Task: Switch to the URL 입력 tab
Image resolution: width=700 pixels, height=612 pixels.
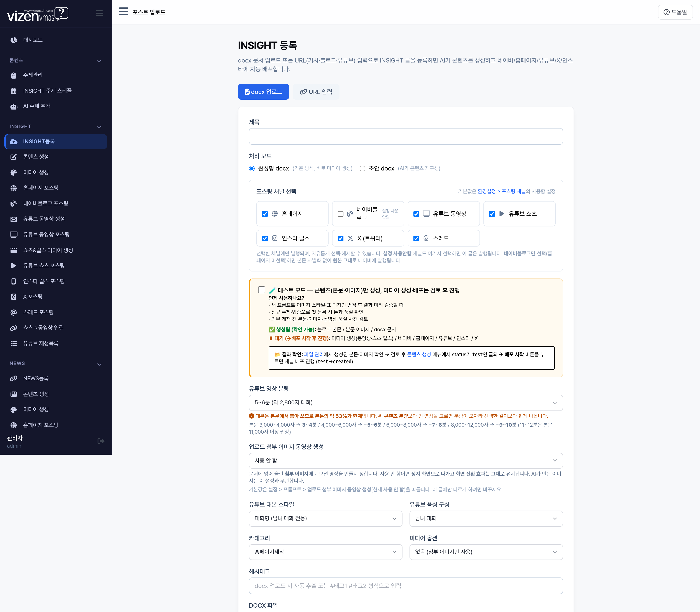Action: tap(316, 92)
